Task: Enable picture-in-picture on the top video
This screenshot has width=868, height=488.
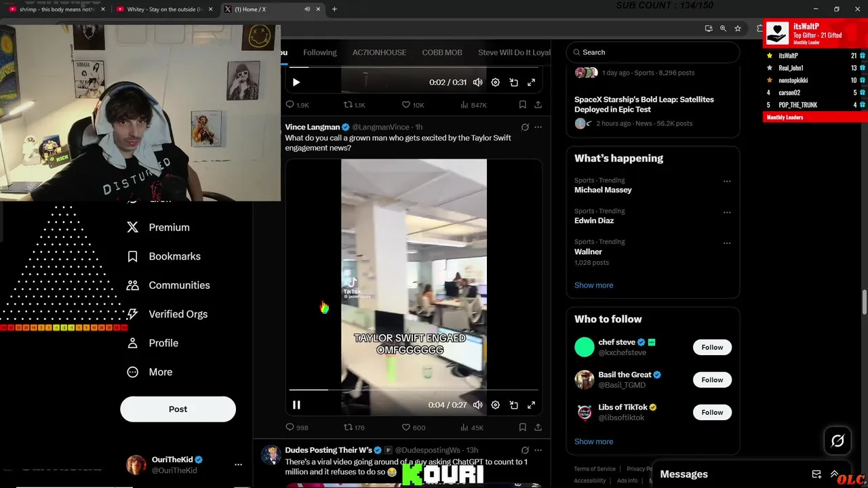Action: pyautogui.click(x=514, y=82)
